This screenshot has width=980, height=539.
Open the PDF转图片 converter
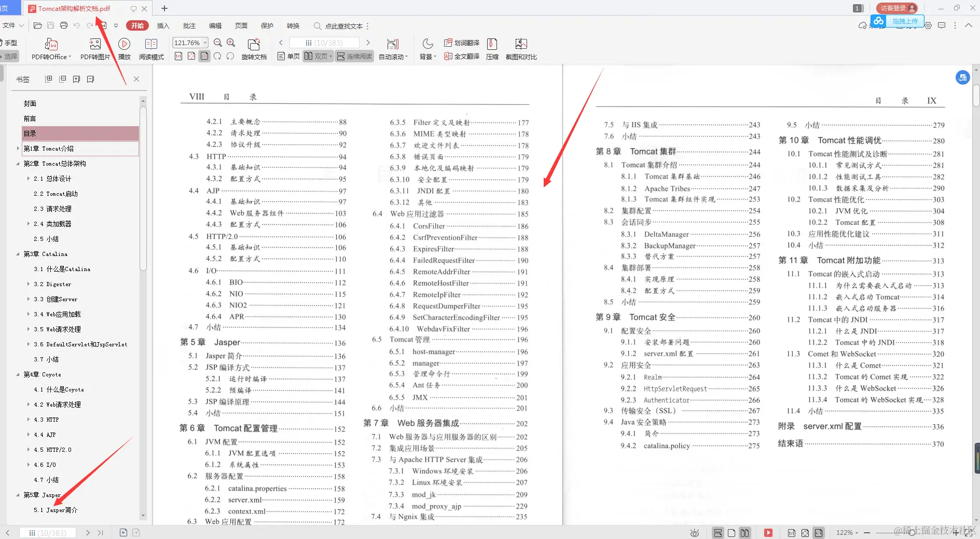[x=95, y=49]
